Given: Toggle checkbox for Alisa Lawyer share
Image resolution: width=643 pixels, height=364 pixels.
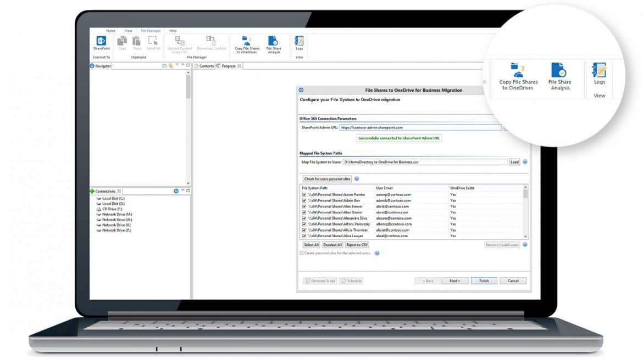Looking at the screenshot, I should click(304, 236).
